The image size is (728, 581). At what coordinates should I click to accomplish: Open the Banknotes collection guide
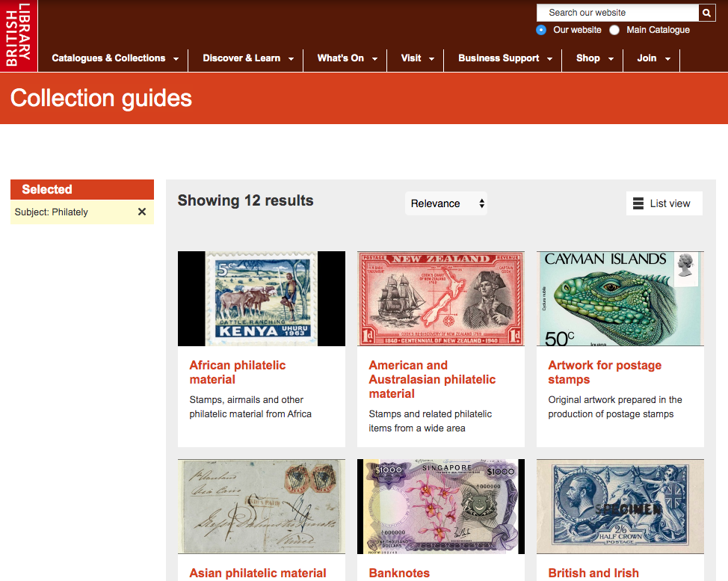pos(399,573)
